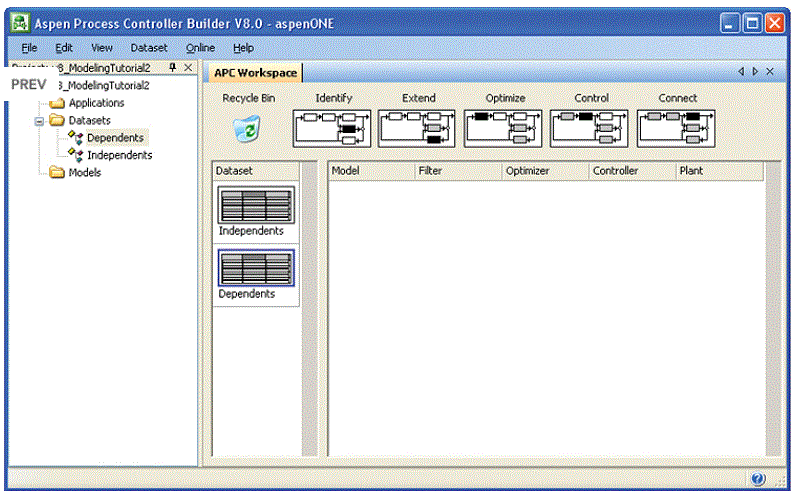Open the File menu
The image size is (798, 500).
tap(29, 48)
